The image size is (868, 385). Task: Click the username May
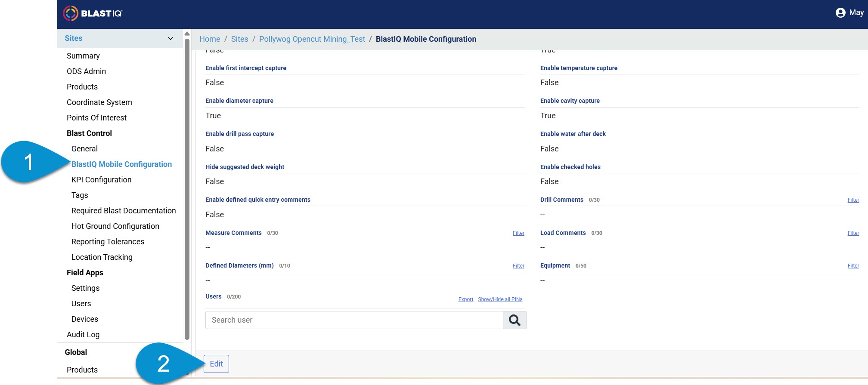(856, 13)
